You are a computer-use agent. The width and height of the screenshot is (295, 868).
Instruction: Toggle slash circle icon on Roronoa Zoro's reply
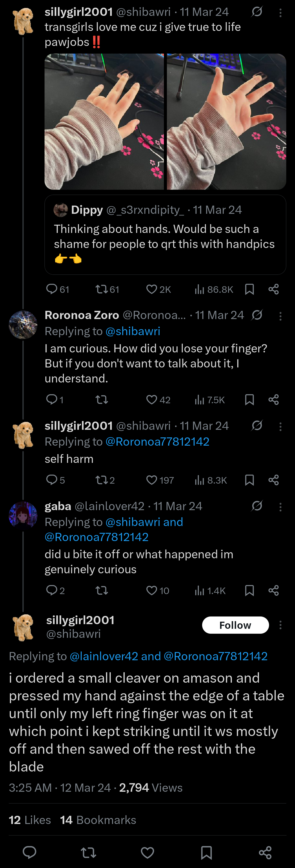pos(257,315)
